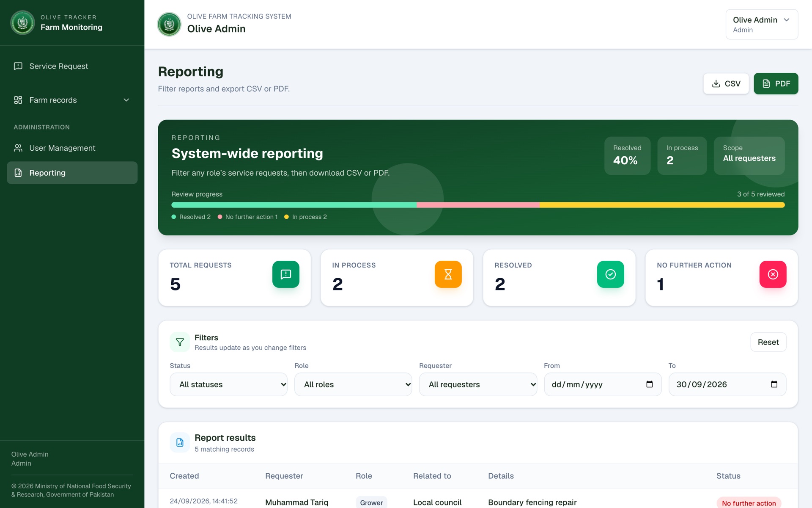
Task: Expand the Farm records chevron
Action: coord(126,100)
